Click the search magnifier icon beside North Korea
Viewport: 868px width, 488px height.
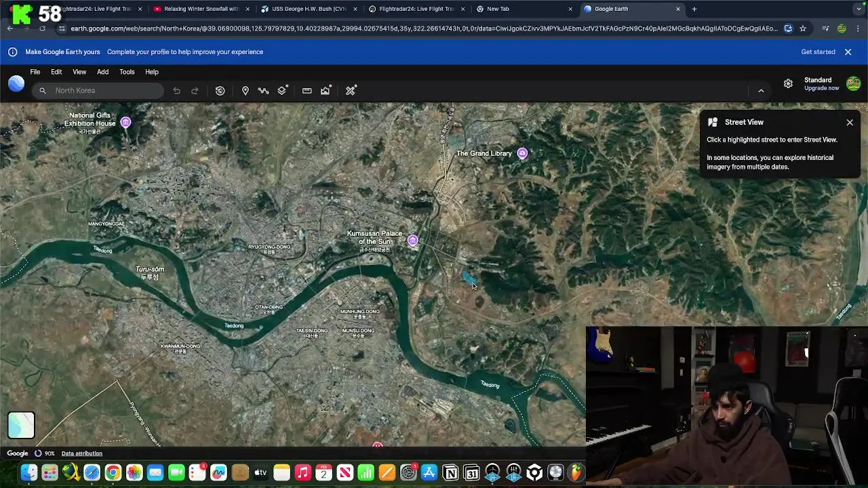pos(43,91)
